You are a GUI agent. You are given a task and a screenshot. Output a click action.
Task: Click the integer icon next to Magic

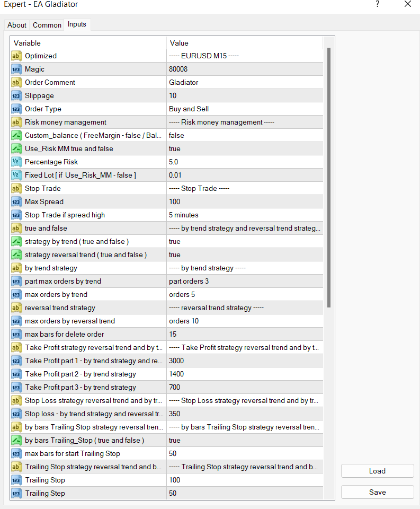[x=16, y=69]
